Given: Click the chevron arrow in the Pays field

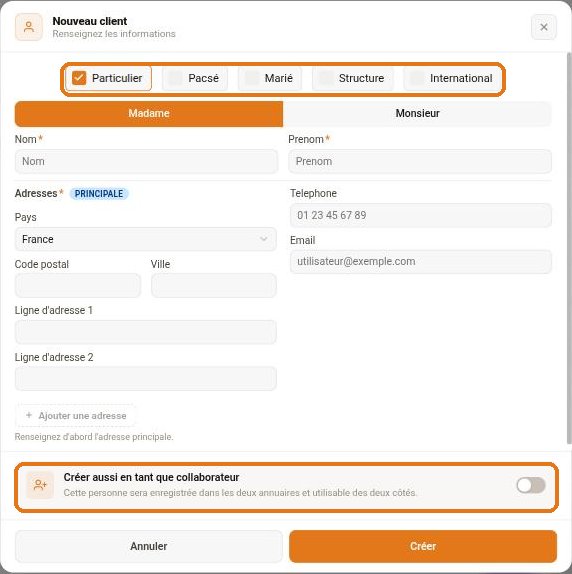Looking at the screenshot, I should coord(263,239).
